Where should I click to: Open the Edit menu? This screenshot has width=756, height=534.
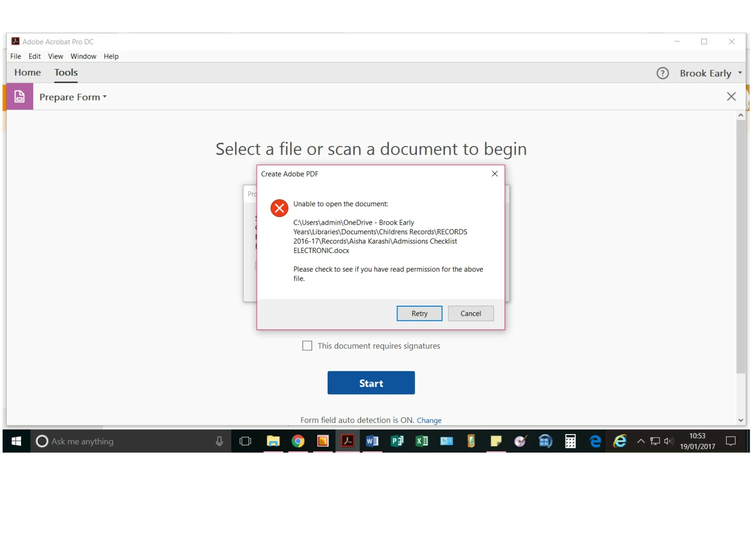[x=34, y=56]
